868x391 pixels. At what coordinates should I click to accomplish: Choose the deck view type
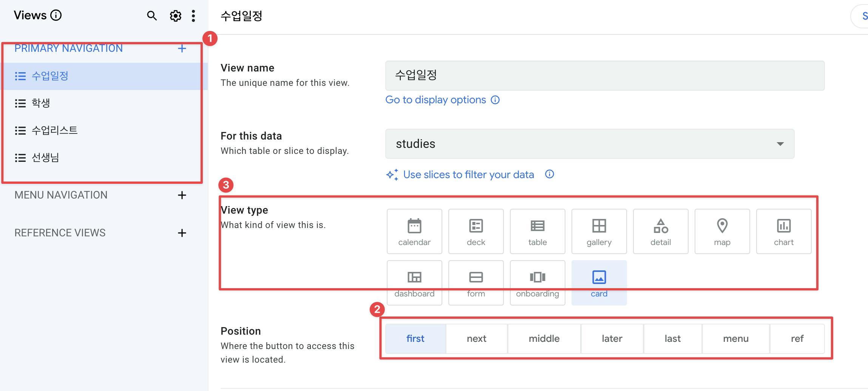[x=476, y=231]
